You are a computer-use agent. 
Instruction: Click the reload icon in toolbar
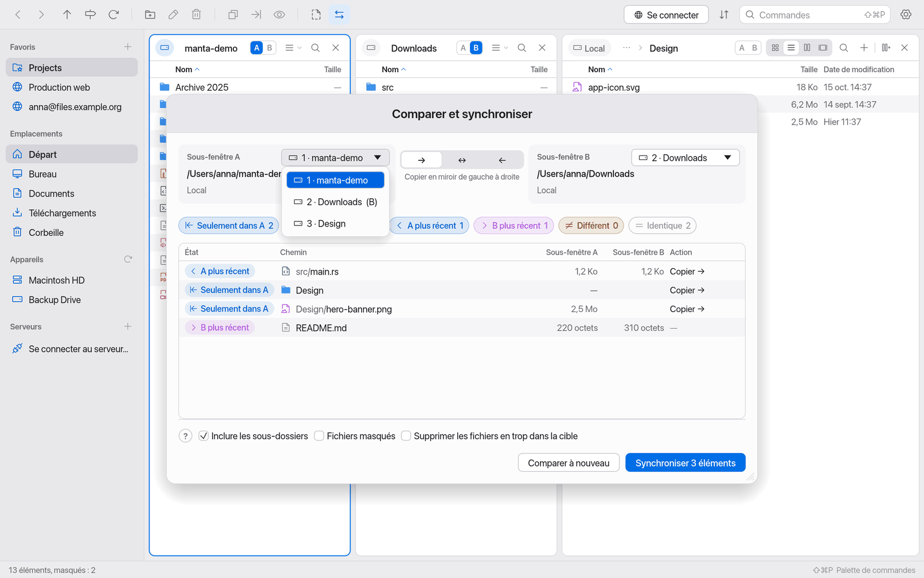114,14
